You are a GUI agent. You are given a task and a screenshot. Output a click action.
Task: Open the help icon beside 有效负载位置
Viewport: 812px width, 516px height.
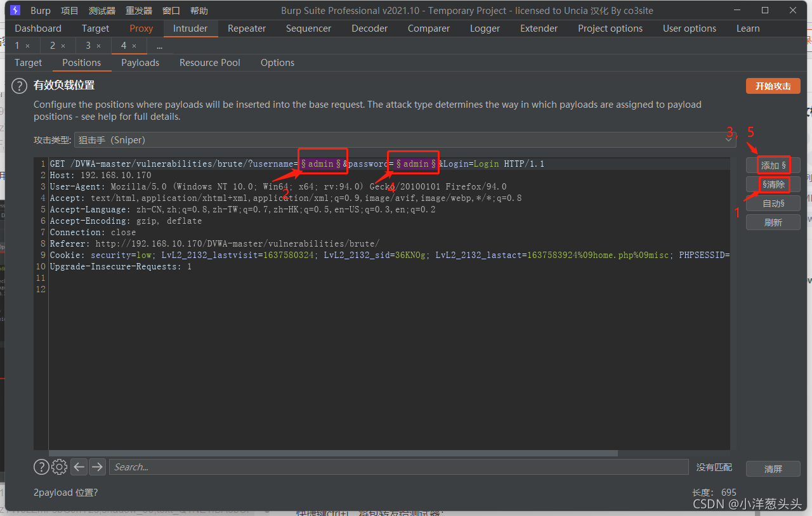coord(20,86)
